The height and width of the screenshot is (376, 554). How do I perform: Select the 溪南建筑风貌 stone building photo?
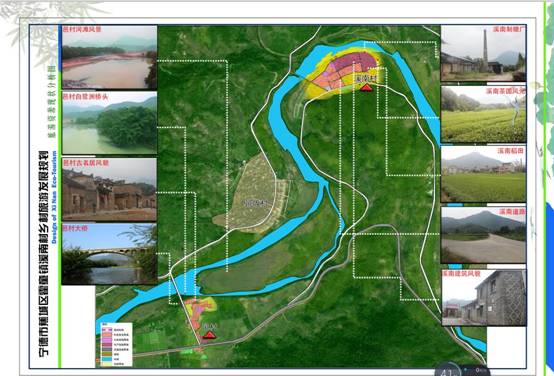[483, 298]
